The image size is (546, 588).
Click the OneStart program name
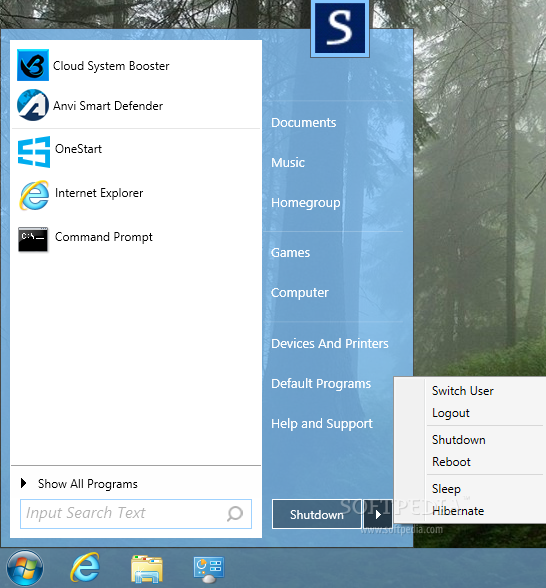coord(78,149)
